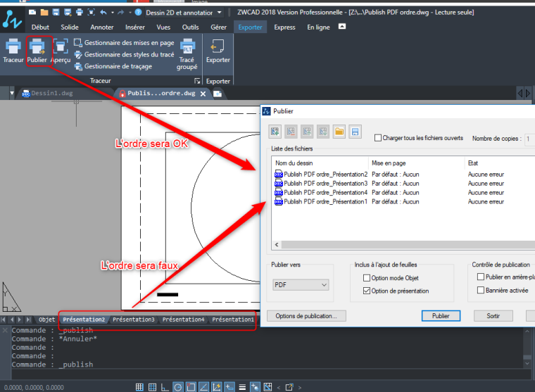Click Add sheets icon in Publier dialog
Image resolution: width=535 pixels, height=392 pixels.
point(275,132)
